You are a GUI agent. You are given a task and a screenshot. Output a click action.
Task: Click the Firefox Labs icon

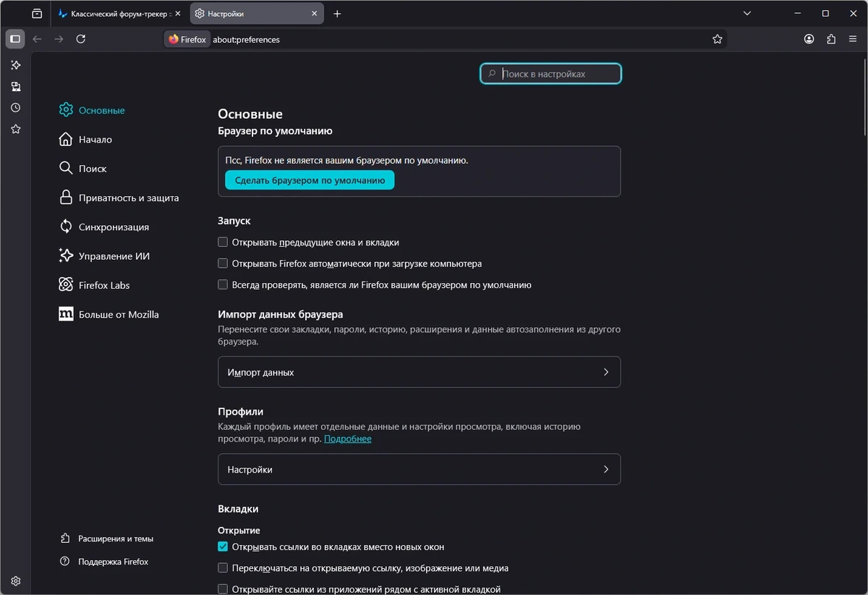(x=66, y=284)
